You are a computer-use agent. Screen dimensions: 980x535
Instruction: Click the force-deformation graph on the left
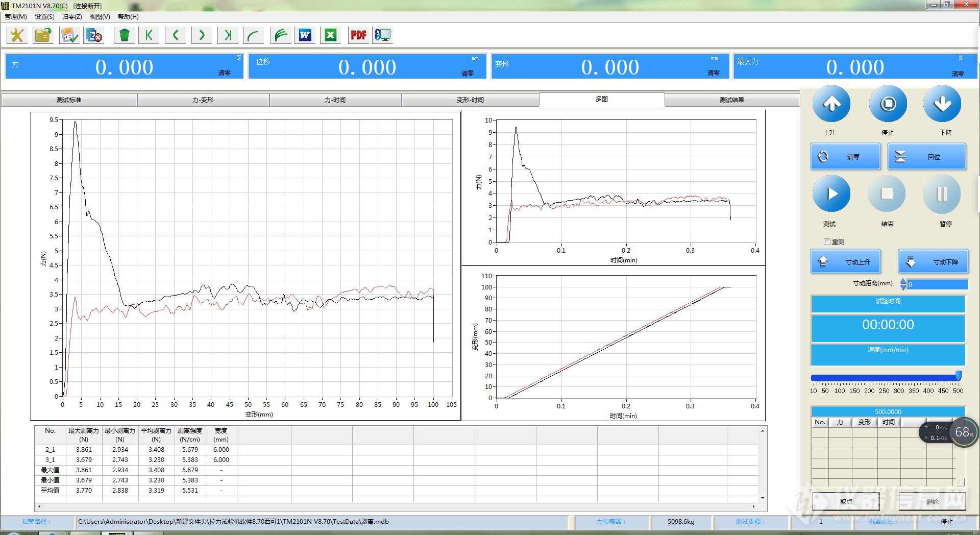(246, 265)
